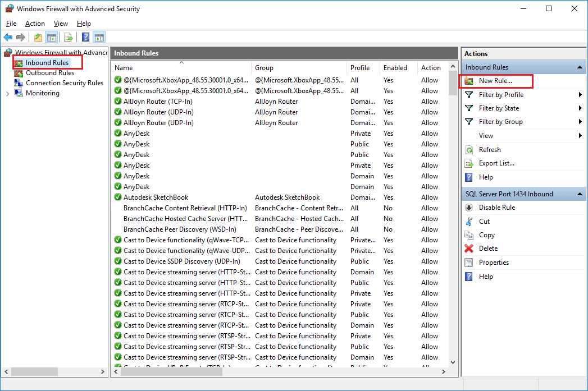Open the File menu
This screenshot has width=588, height=391.
(x=11, y=24)
